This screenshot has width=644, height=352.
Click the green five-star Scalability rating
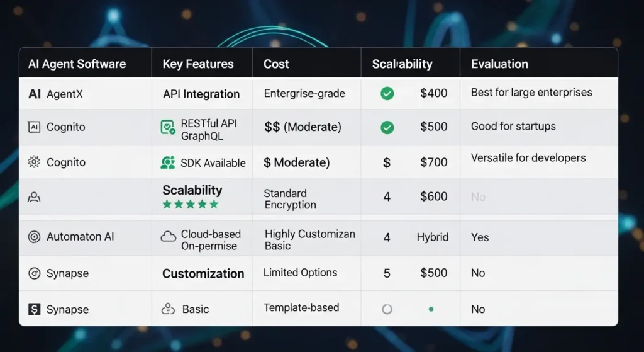pos(191,205)
